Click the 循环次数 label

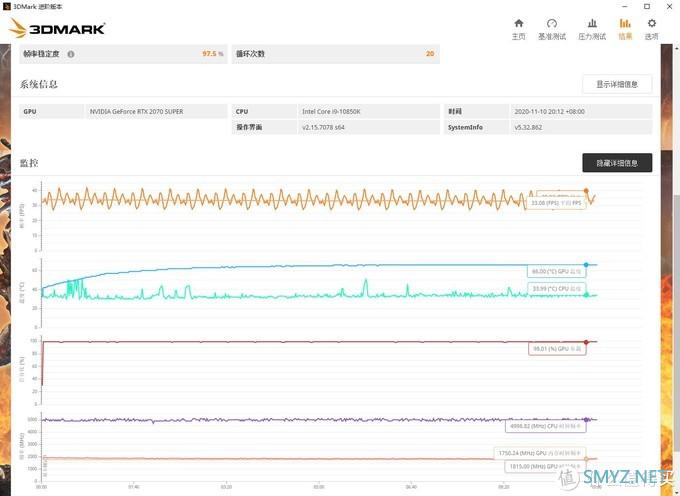[250, 54]
